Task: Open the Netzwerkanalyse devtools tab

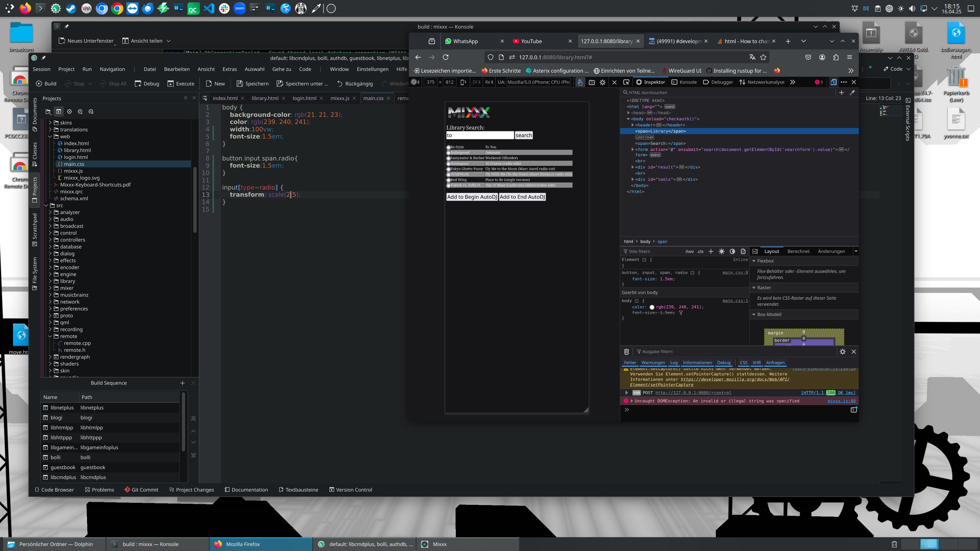Action: [x=762, y=82]
